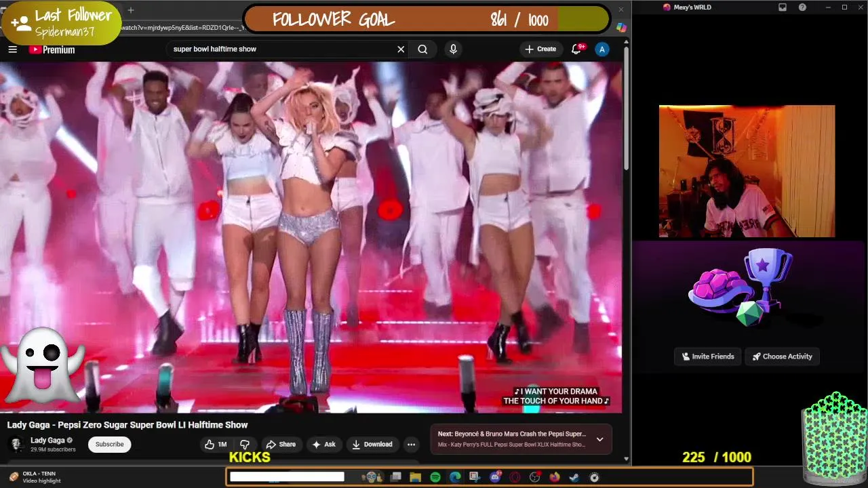Click the webcam video tile in Discord
868x488 pixels.
[747, 171]
